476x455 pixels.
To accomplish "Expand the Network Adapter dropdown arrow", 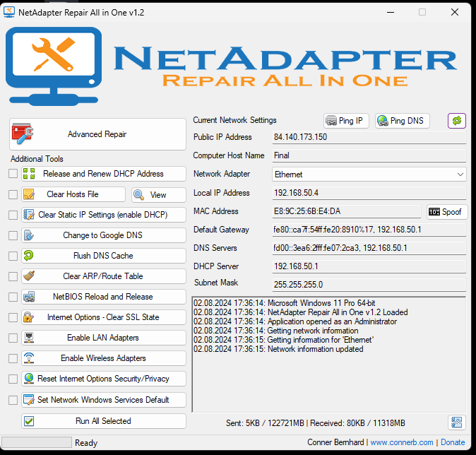I will (460, 175).
